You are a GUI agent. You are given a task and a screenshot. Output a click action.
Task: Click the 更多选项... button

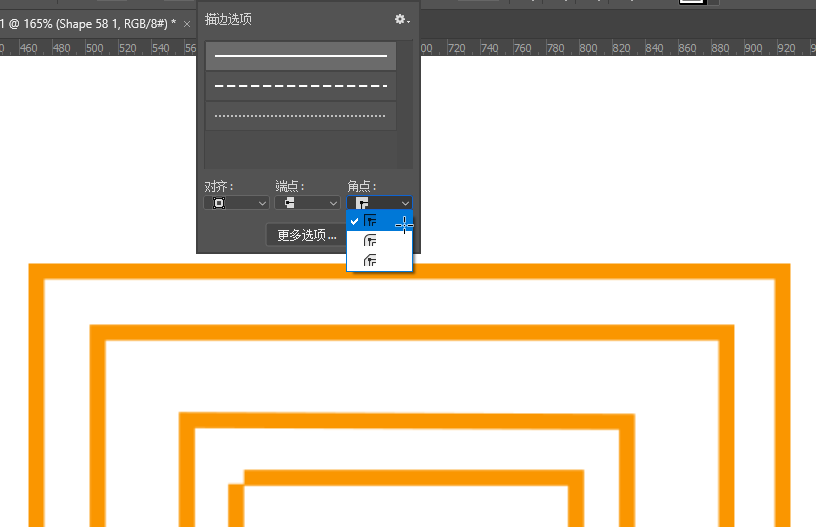tap(307, 235)
